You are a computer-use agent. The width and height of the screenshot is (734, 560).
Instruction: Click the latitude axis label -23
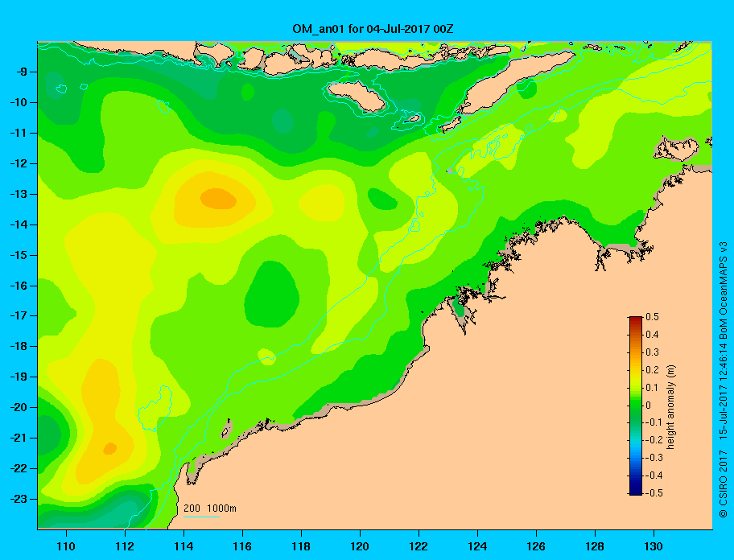click(x=18, y=499)
